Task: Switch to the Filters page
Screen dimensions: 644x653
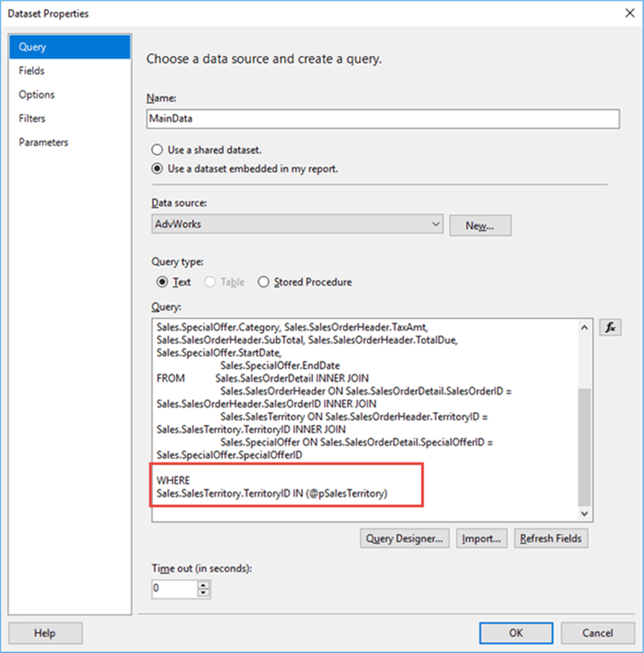Action: point(69,118)
